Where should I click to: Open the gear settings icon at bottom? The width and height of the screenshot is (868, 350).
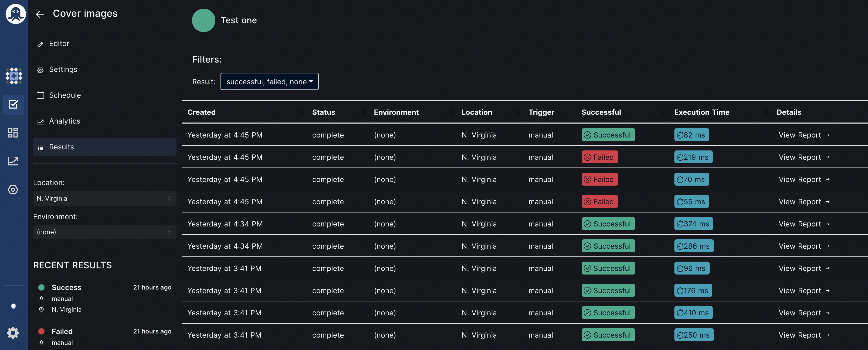[x=13, y=333]
